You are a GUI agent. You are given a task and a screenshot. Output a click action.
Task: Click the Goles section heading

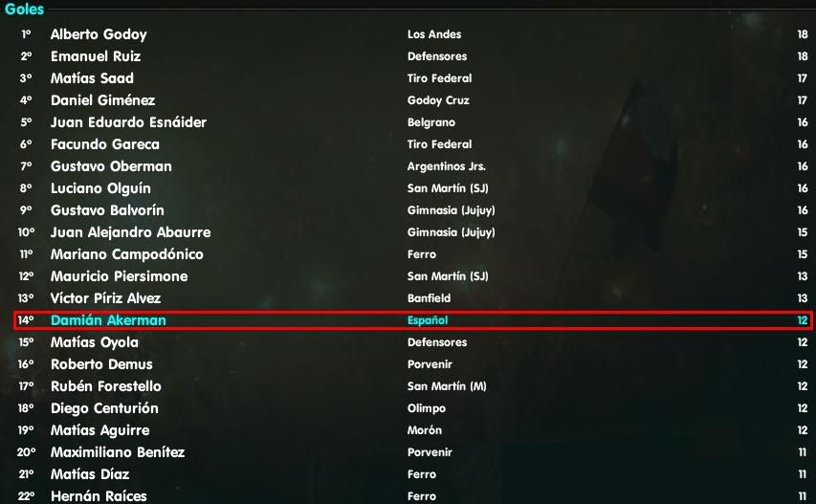(x=24, y=10)
